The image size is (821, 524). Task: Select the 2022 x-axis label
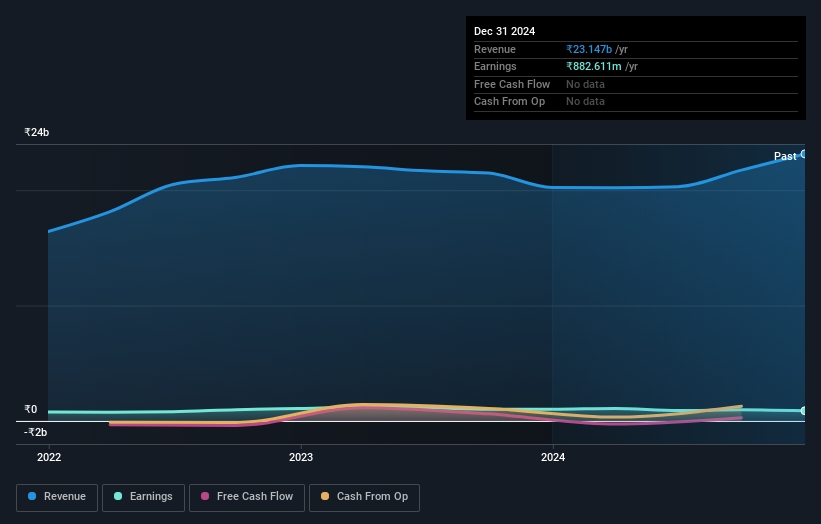[49, 458]
